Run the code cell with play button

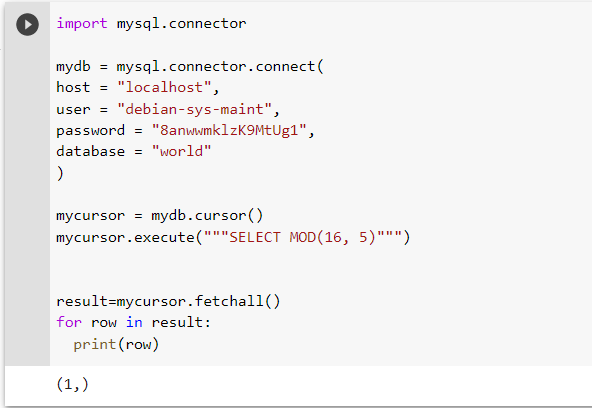coord(27,25)
